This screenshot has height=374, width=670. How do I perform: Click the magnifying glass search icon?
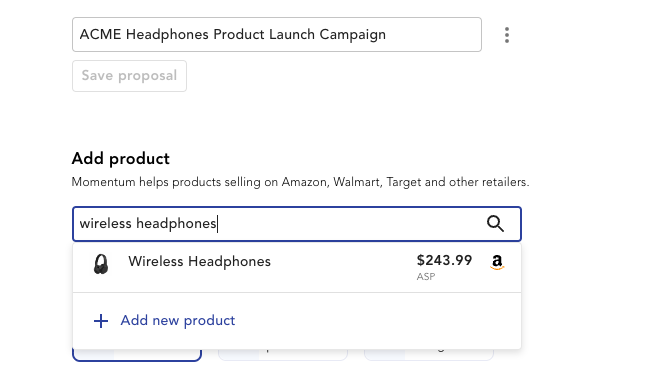495,224
